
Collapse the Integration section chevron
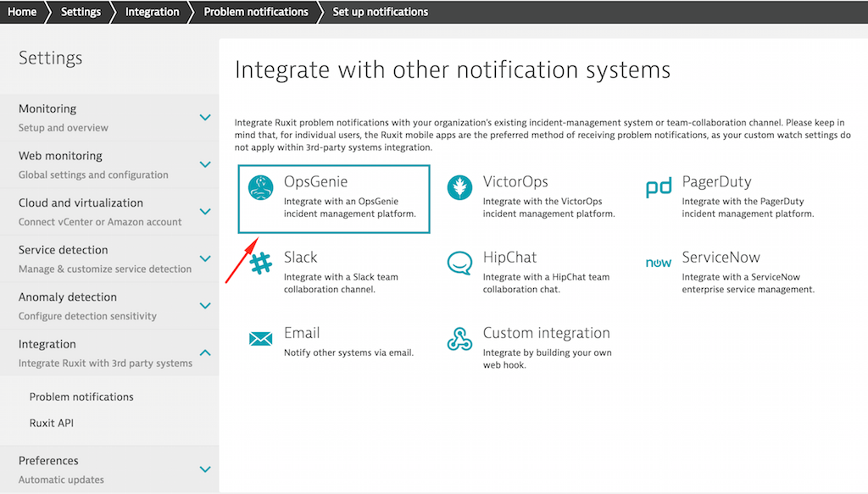coord(205,352)
